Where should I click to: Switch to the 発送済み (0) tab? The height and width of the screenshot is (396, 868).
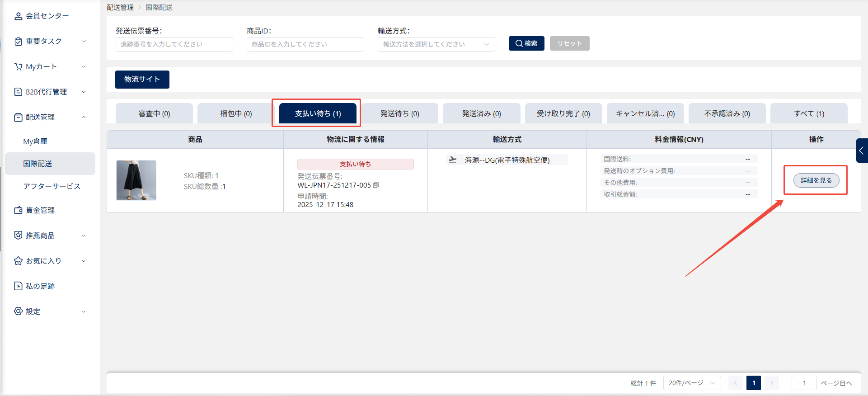(482, 113)
